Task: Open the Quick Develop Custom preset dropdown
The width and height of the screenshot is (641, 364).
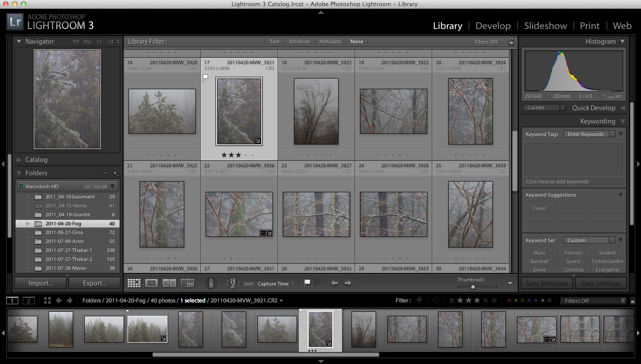Action: (544, 108)
